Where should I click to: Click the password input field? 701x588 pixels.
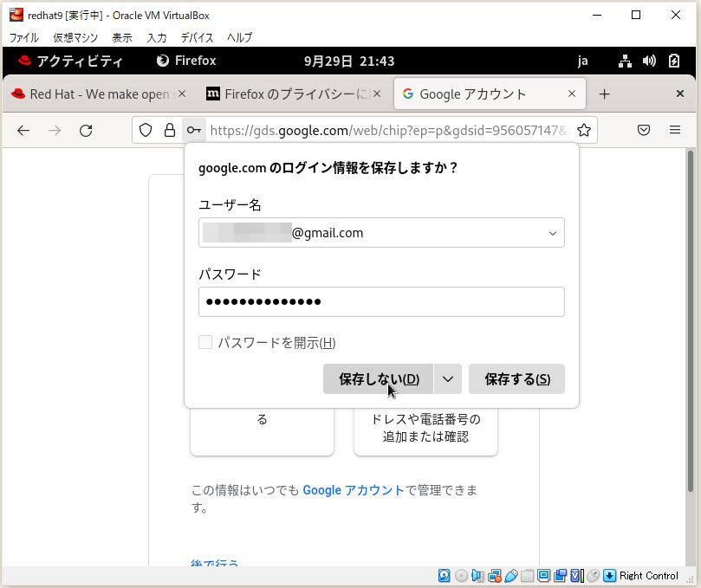tap(381, 302)
